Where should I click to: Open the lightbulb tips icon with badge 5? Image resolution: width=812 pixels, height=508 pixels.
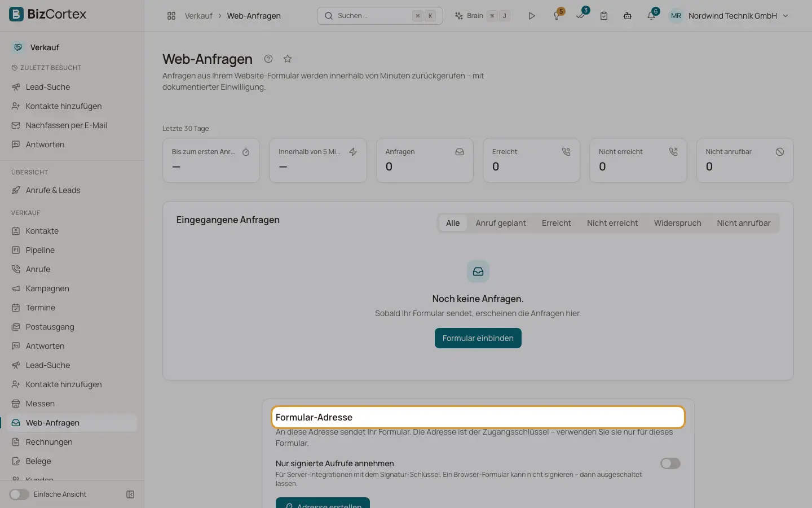coord(557,16)
